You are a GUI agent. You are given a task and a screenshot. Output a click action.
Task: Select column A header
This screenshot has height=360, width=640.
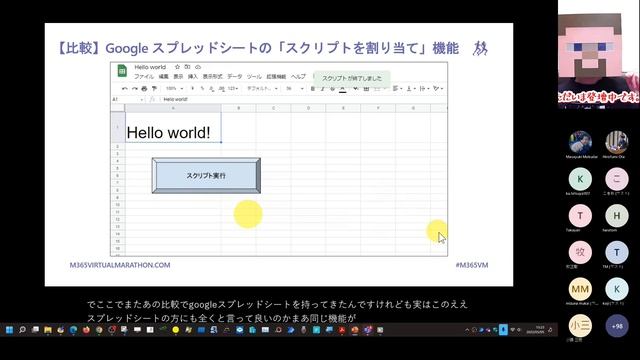point(173,108)
